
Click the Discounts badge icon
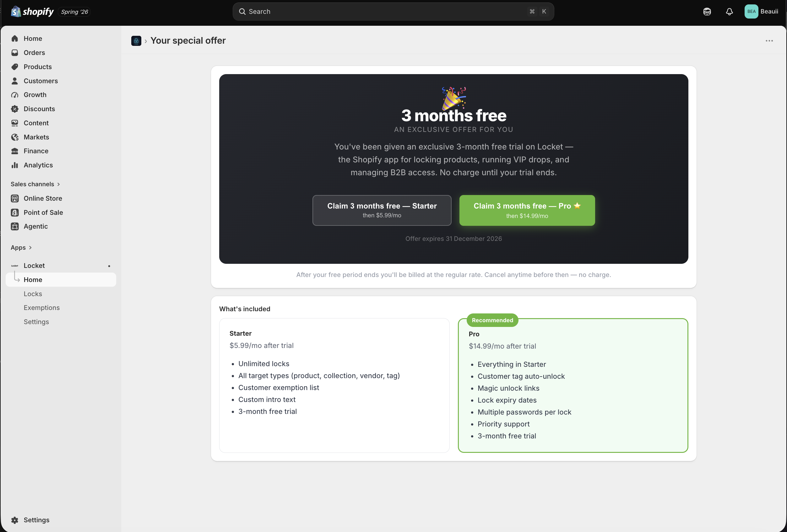[14, 109]
